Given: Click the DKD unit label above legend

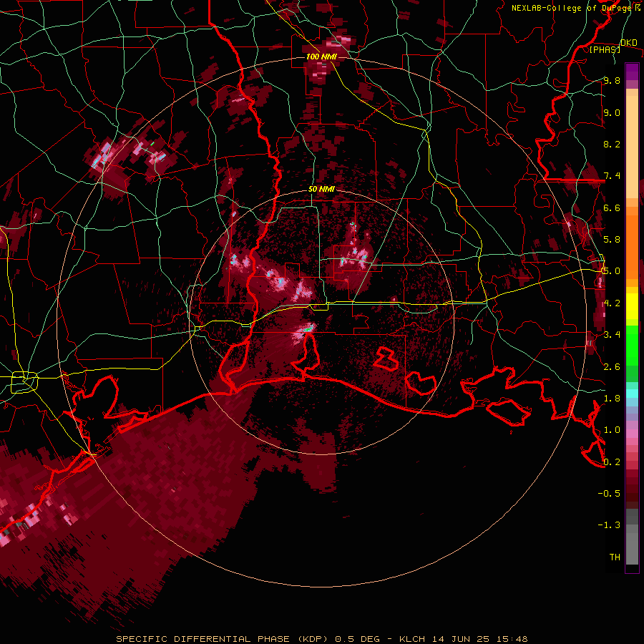Looking at the screenshot, I should tap(628, 43).
